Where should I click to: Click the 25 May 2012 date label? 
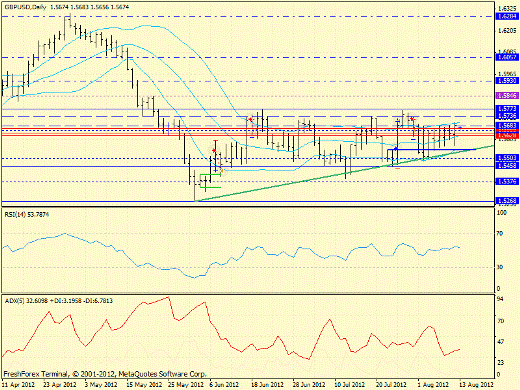(x=185, y=385)
